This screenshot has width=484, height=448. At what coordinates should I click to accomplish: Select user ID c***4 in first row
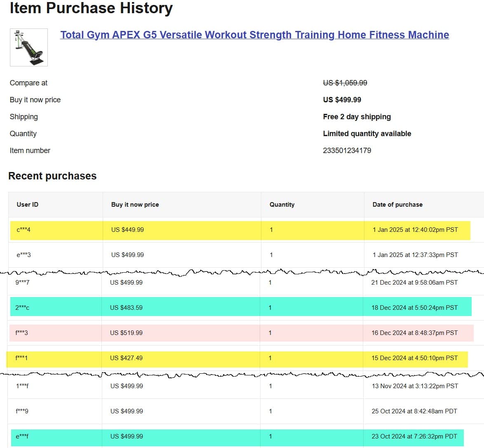click(x=23, y=230)
